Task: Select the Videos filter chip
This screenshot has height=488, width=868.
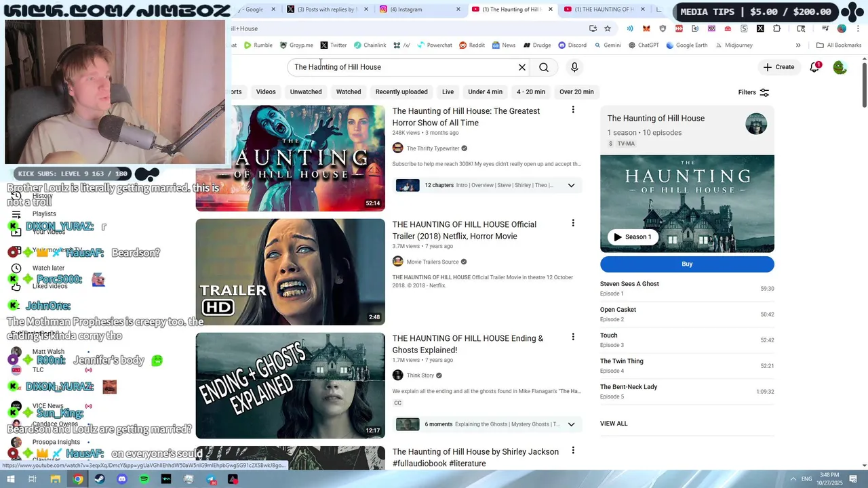Action: pos(266,92)
